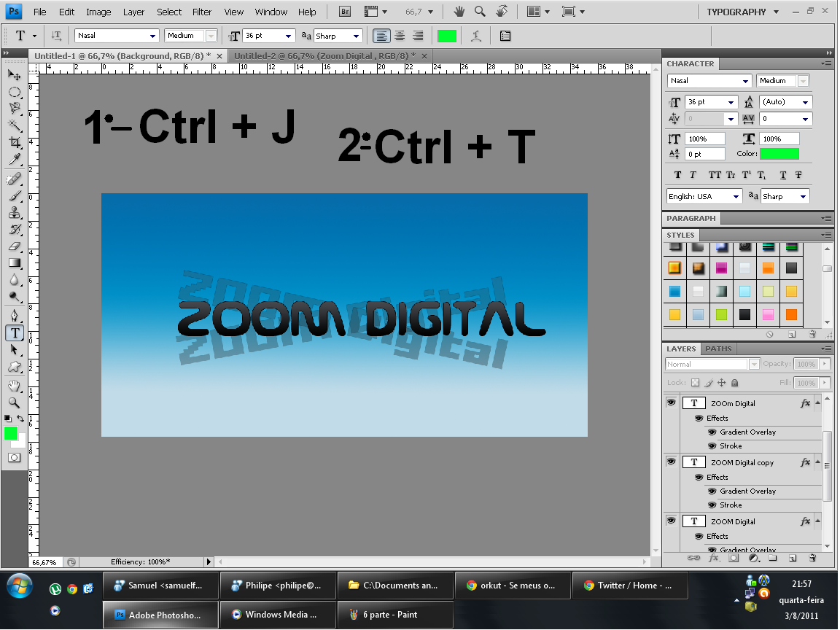This screenshot has width=840, height=630.
Task: Switch to the Paths panel tab
Action: [718, 349]
